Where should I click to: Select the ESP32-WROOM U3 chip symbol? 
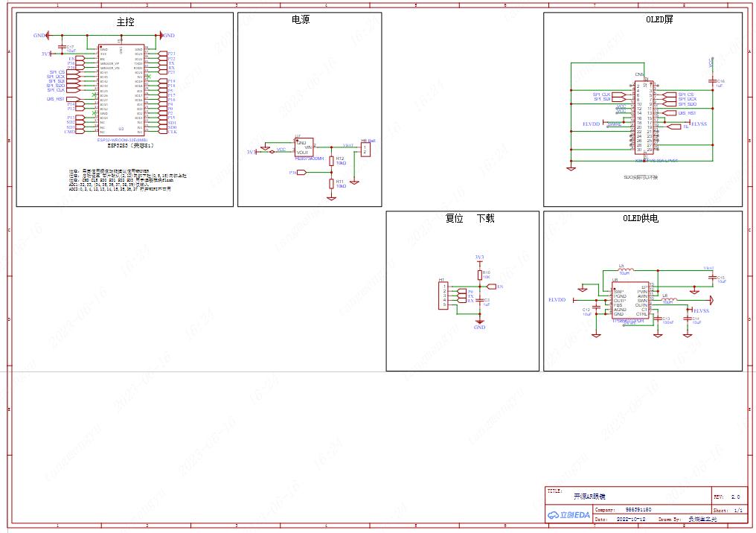(121, 90)
